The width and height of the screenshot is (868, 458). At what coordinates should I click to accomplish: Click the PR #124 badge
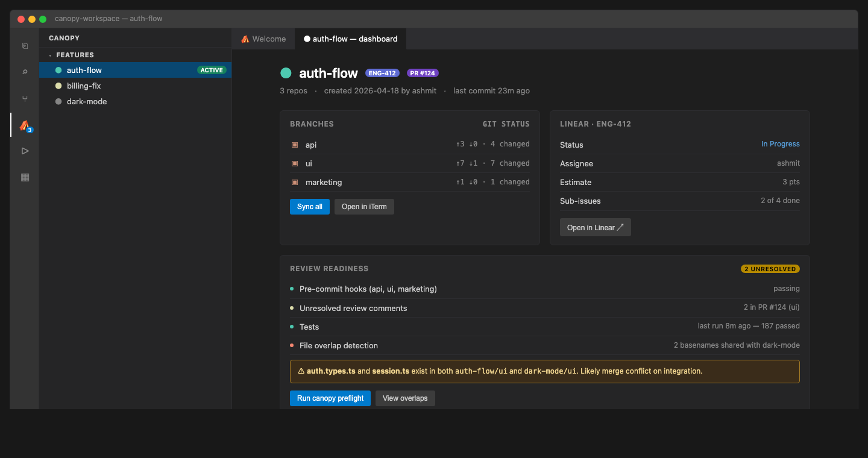423,73
